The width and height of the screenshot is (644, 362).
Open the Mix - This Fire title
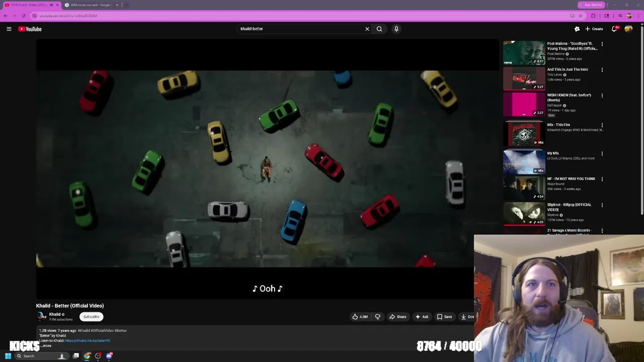[558, 125]
